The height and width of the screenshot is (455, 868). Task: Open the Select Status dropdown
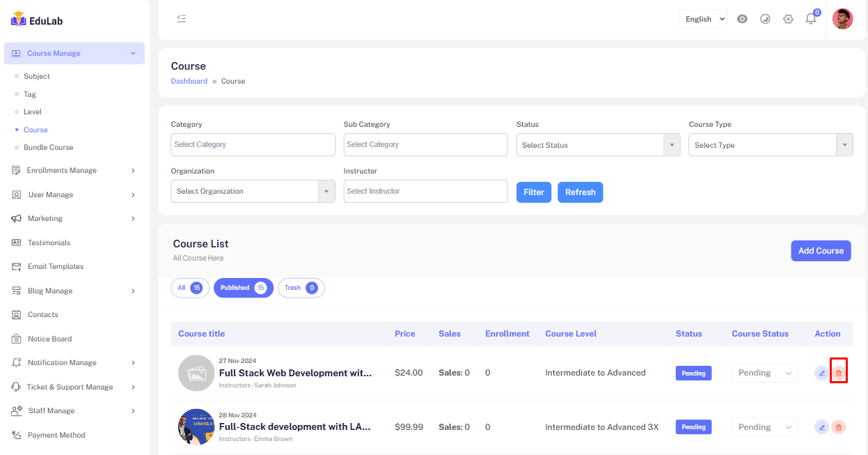[597, 145]
